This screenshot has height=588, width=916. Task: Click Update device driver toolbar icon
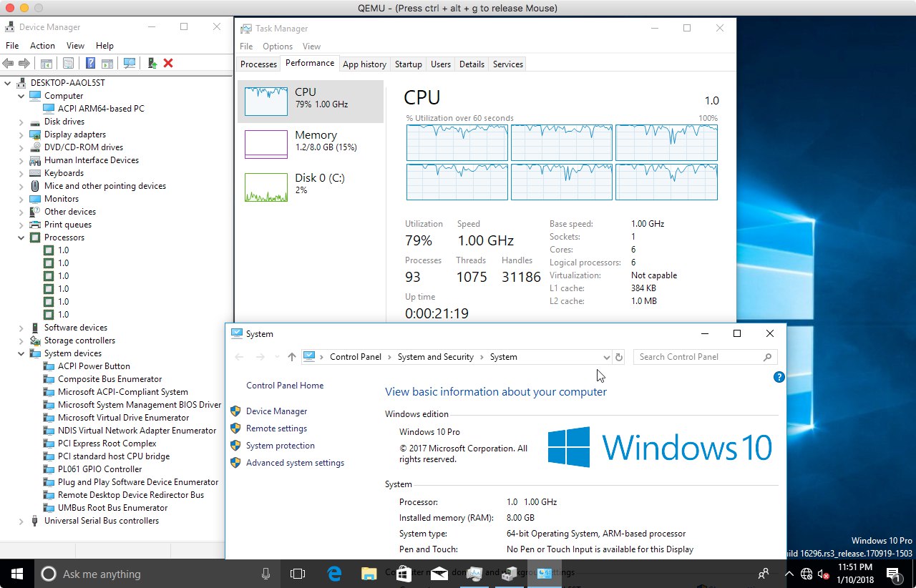point(152,63)
